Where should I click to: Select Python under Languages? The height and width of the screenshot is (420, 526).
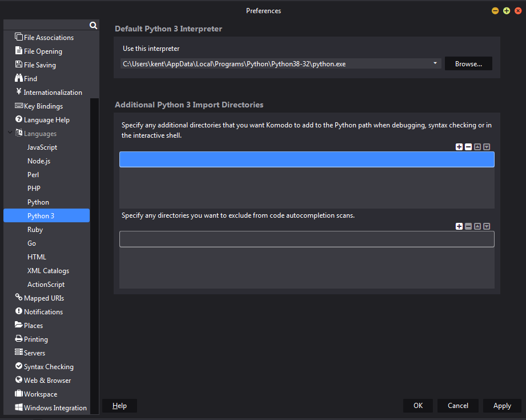point(38,202)
